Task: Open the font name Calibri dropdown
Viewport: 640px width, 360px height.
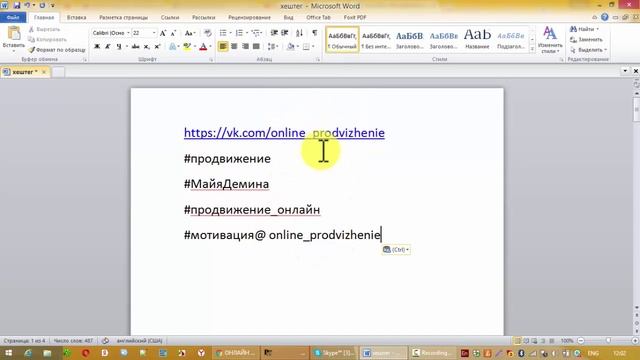Action: pyautogui.click(x=128, y=33)
